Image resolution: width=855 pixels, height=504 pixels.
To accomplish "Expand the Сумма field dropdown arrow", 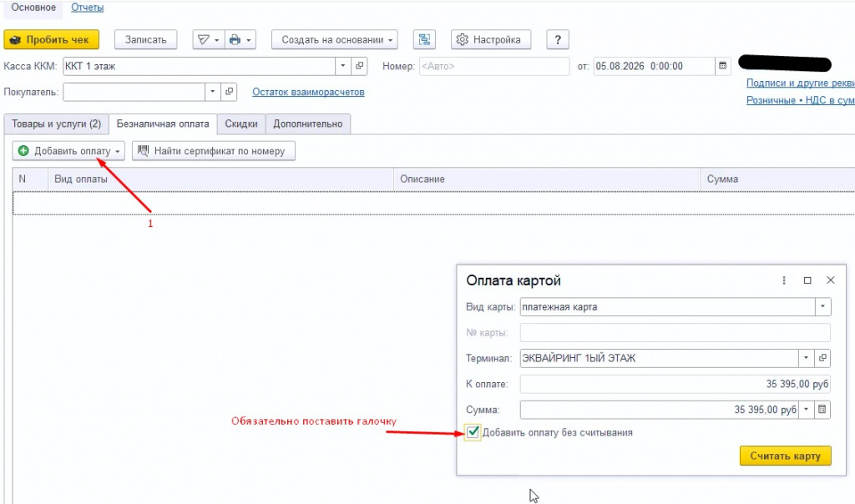I will point(806,410).
